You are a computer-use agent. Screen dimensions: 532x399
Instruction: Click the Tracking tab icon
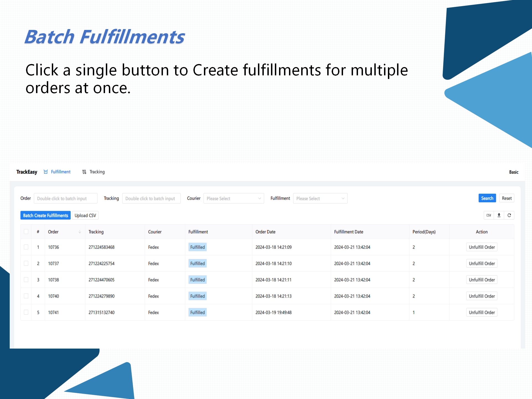coord(84,172)
